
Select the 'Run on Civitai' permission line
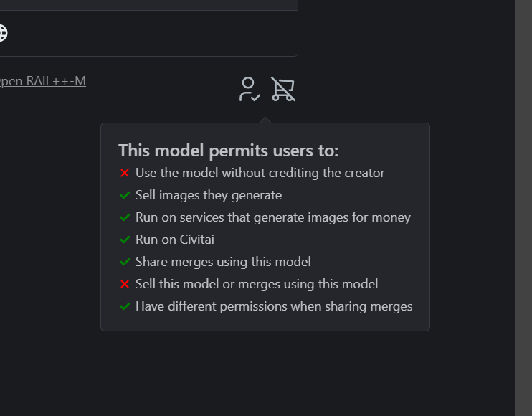(x=175, y=240)
